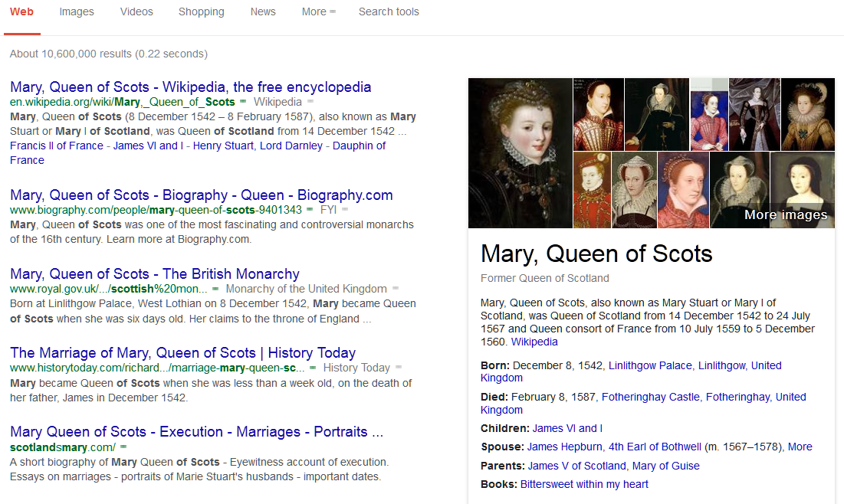Expand arrow beside the FYI source label
The height and width of the screenshot is (504, 844).
344,209
